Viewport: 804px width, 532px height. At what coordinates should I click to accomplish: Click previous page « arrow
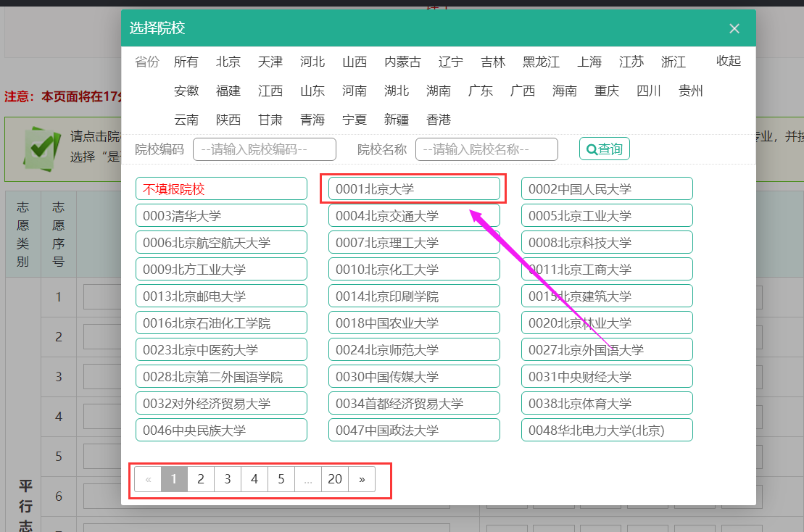(x=148, y=479)
